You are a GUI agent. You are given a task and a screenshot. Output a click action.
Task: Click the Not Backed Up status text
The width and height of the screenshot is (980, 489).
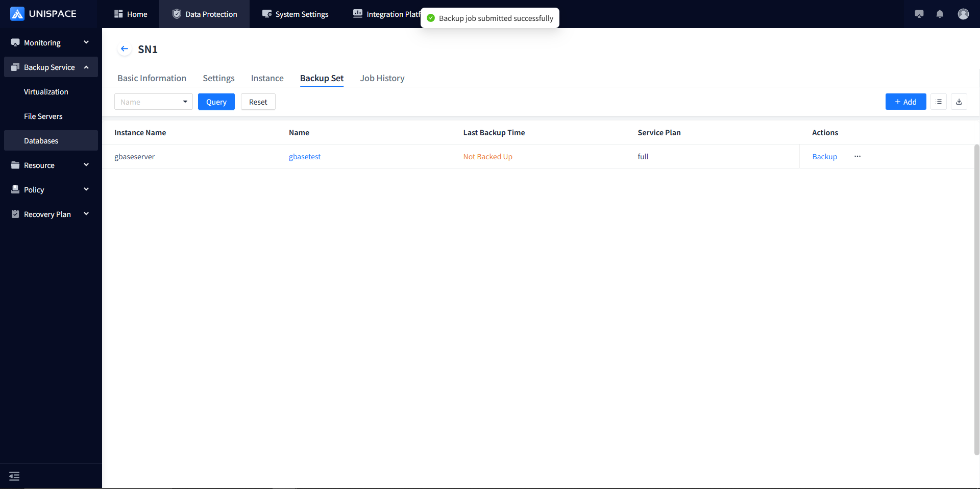coord(488,157)
